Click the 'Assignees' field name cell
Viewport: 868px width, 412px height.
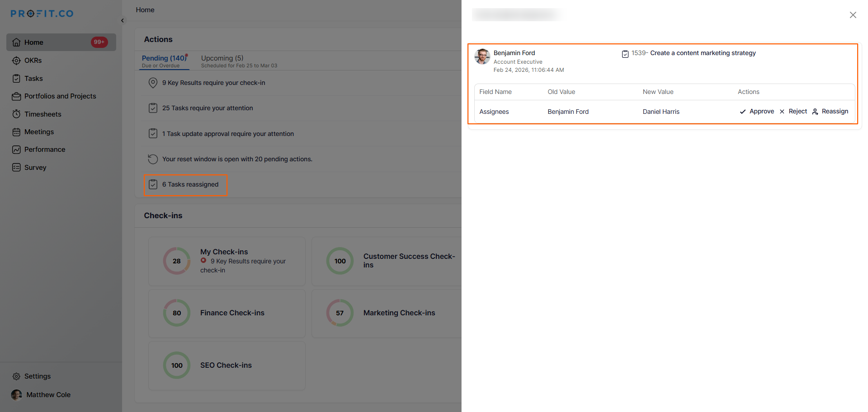tap(494, 112)
